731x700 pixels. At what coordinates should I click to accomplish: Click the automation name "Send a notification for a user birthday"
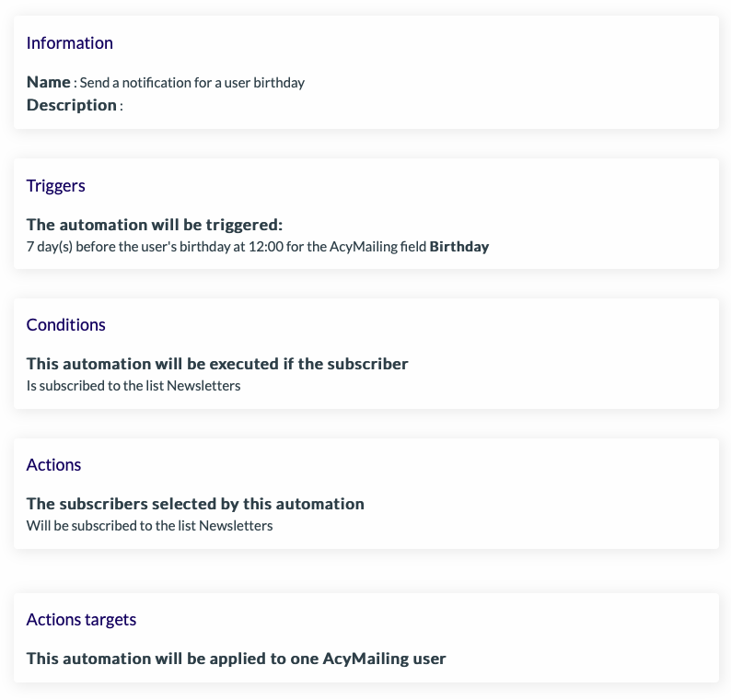tap(192, 83)
